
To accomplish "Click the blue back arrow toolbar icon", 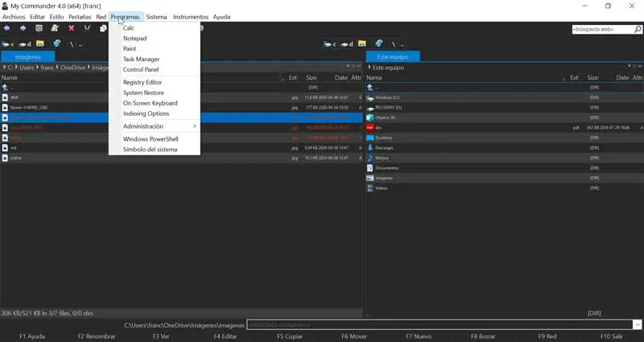I will click(6, 28).
